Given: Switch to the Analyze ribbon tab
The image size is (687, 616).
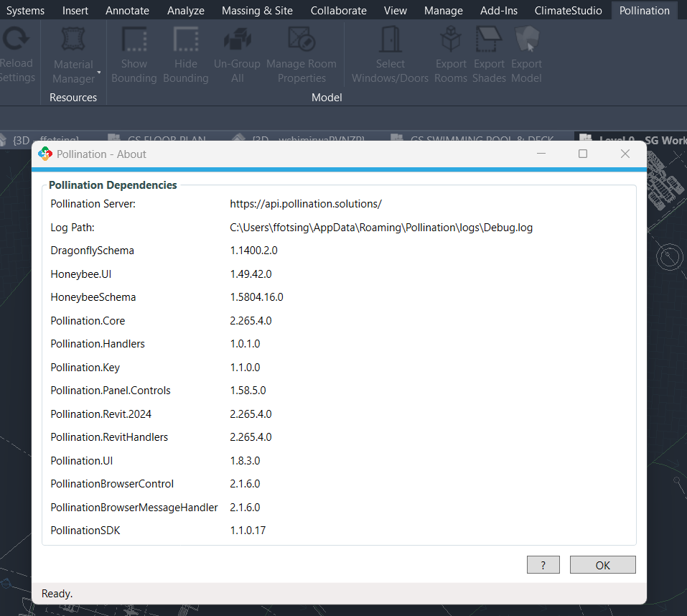Looking at the screenshot, I should pos(186,11).
